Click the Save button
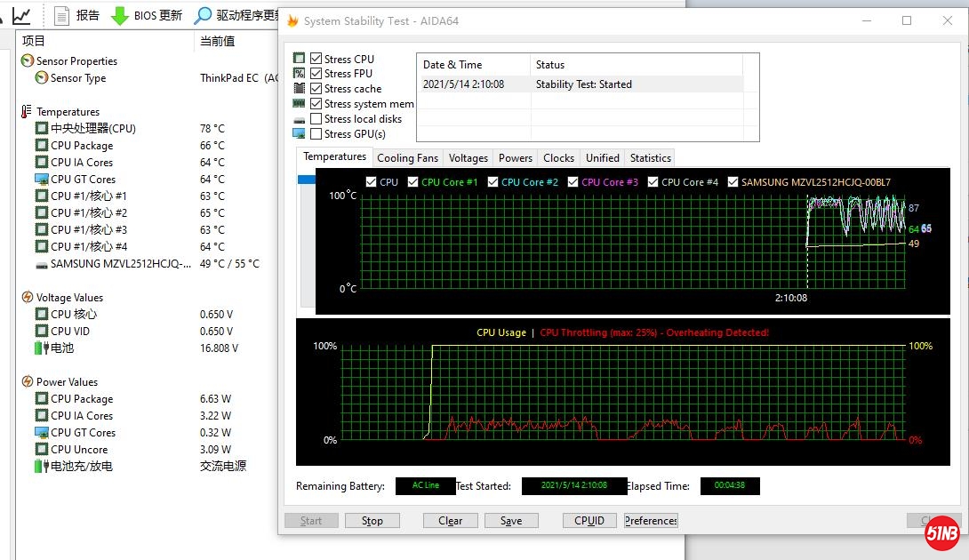The height and width of the screenshot is (560, 969). 511,520
